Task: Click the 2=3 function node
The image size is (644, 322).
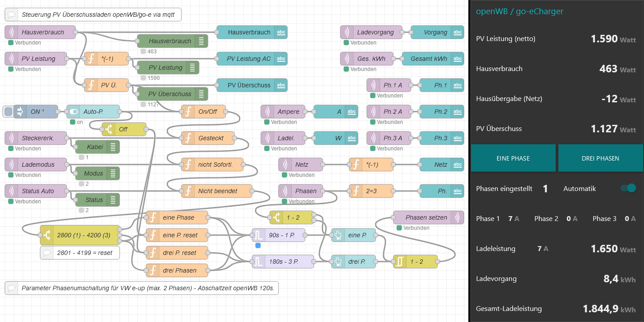Action: 371,191
